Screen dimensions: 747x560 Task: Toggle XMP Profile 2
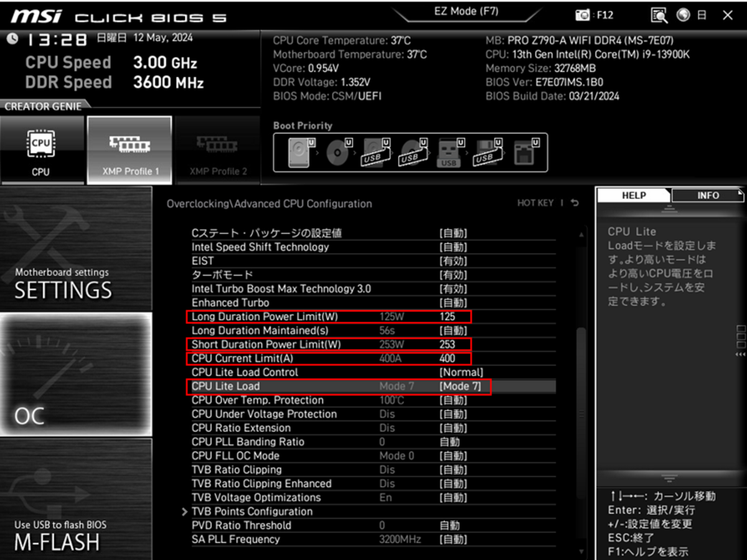(217, 150)
